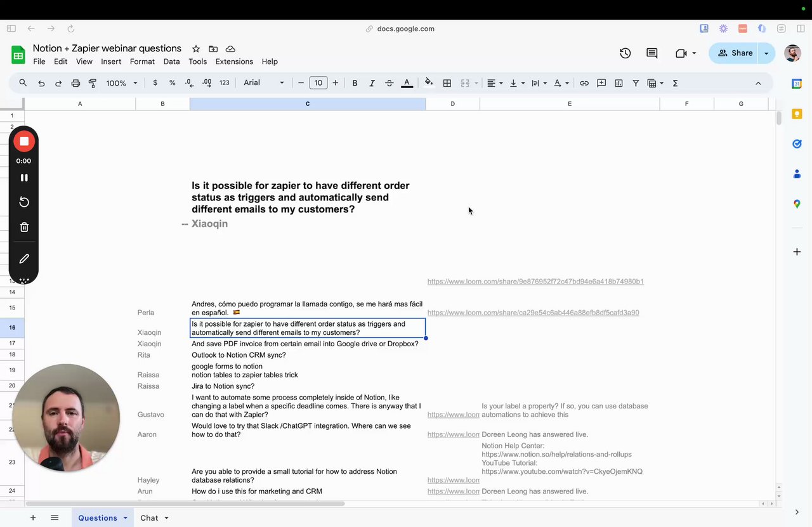
Task: Open horizontal align dropdown
Action: coord(495,83)
